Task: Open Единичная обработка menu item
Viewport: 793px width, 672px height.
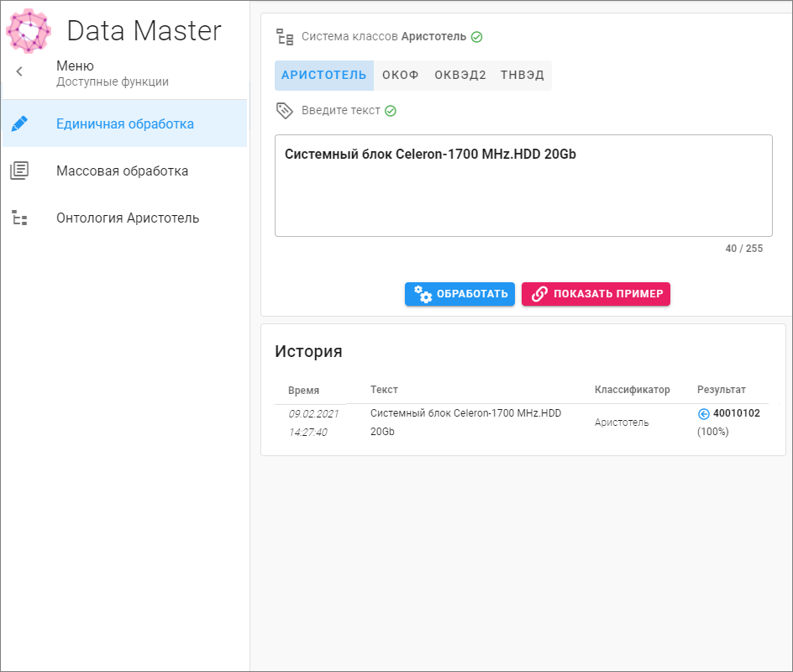Action: point(125,123)
